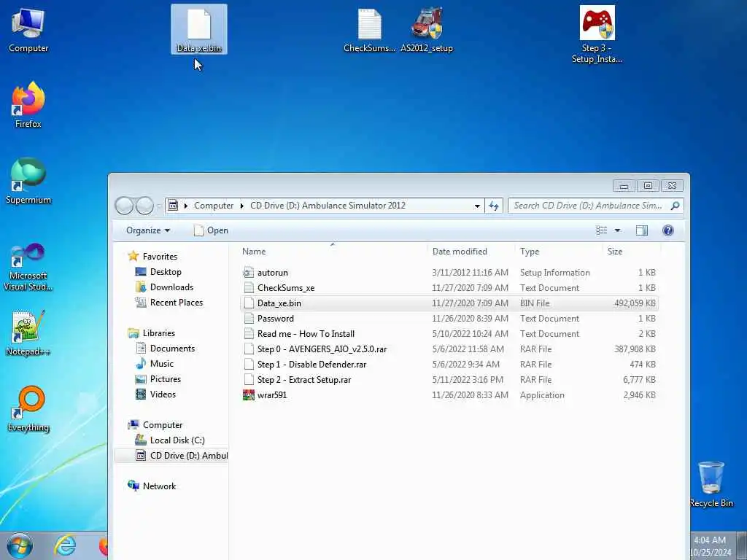This screenshot has width=747, height=560.
Task: Launch Supermium desktop shortcut
Action: tap(28, 181)
